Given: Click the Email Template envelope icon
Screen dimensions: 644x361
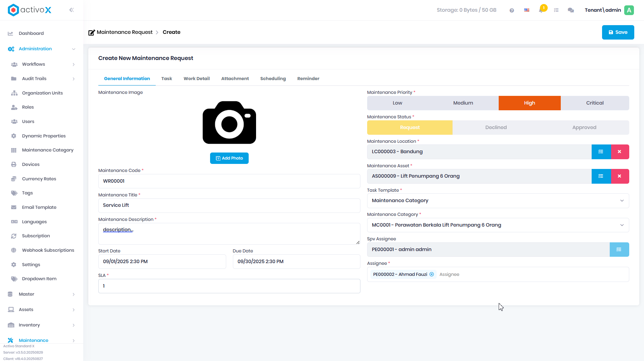Looking at the screenshot, I should 14,207.
